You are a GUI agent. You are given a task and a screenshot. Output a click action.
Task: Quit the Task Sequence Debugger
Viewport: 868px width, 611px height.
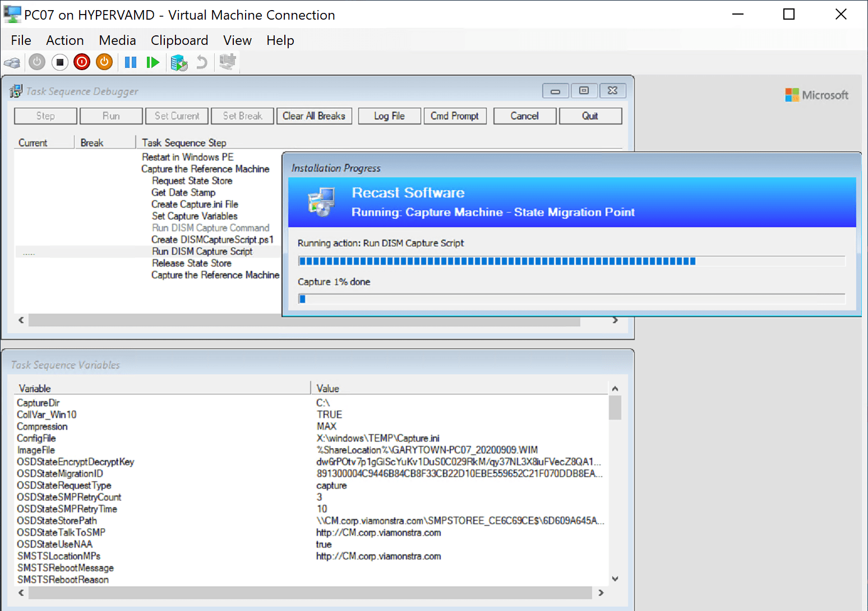tap(590, 116)
